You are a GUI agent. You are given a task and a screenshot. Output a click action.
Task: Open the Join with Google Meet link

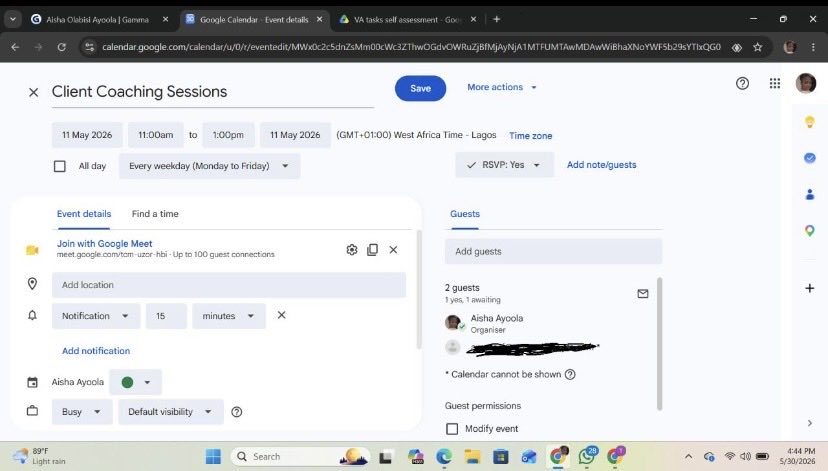(105, 243)
